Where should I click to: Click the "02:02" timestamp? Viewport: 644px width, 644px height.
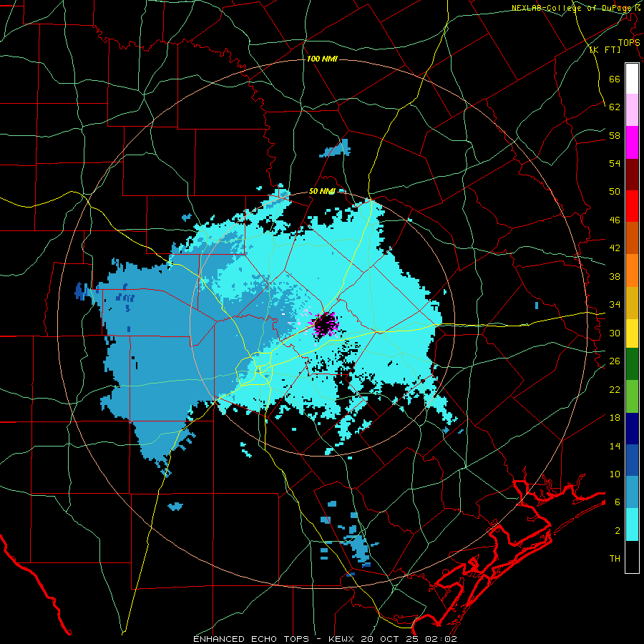(439, 639)
